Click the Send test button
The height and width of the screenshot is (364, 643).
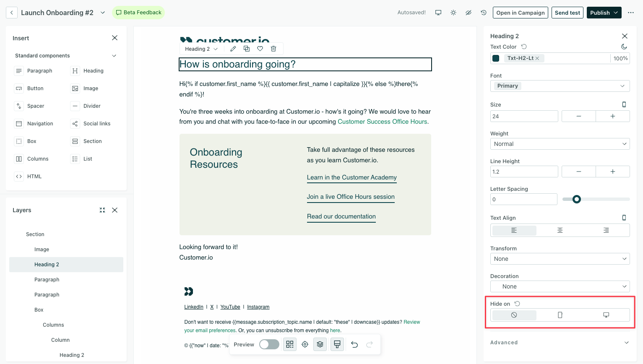coord(567,13)
